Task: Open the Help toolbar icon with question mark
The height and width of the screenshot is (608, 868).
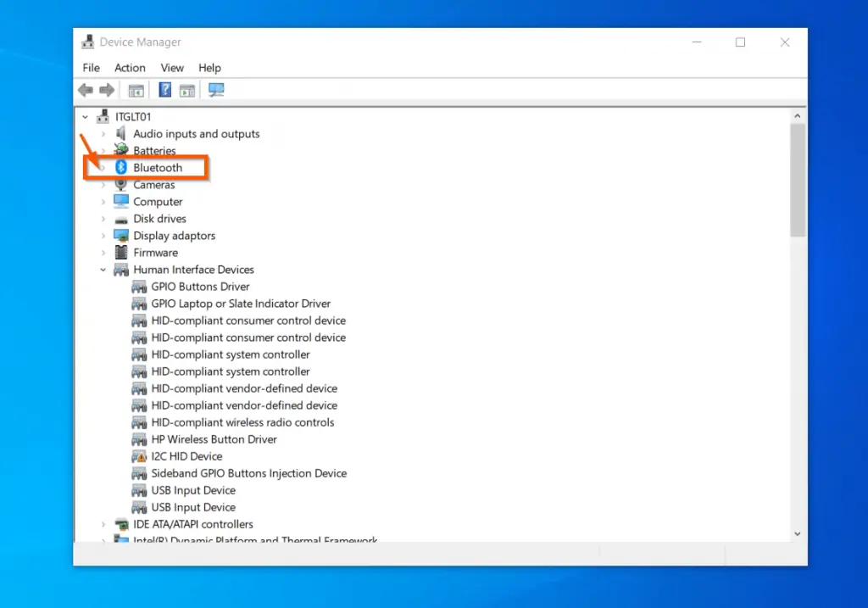Action: point(165,90)
